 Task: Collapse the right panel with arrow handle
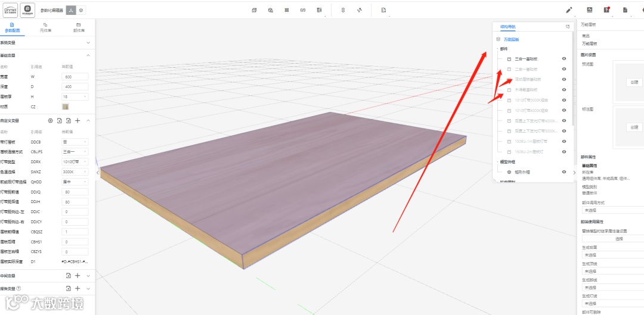pos(574,173)
